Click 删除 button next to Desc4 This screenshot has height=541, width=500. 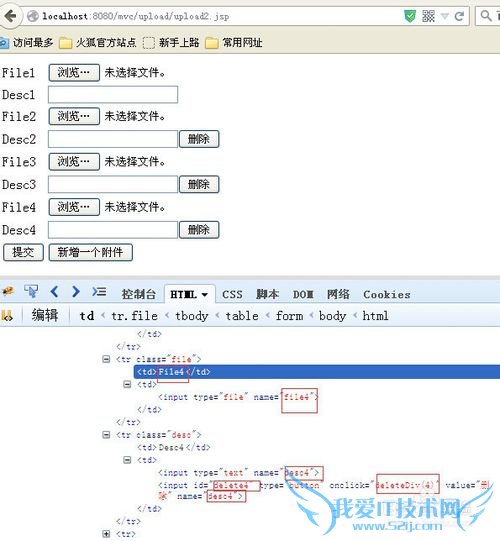tap(199, 230)
